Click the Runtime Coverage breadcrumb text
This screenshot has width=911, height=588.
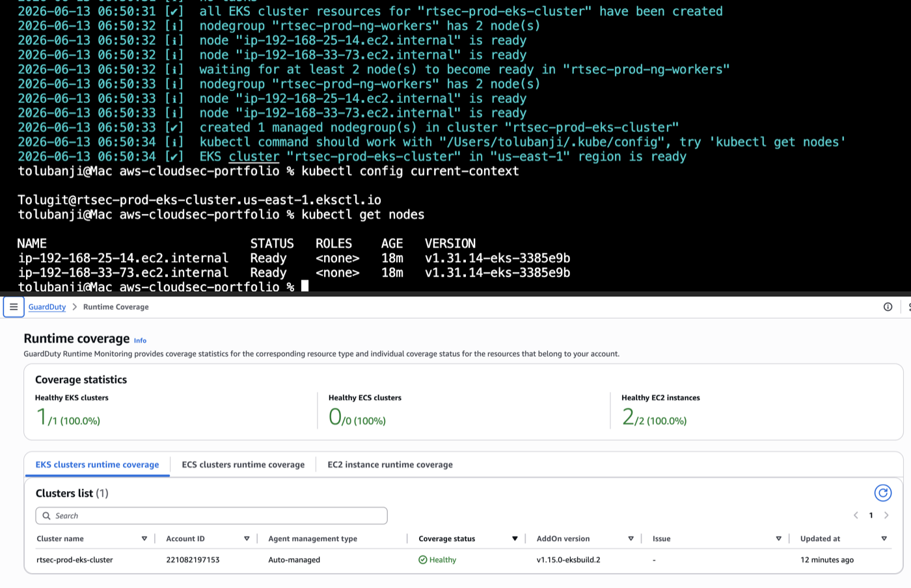[x=116, y=307]
